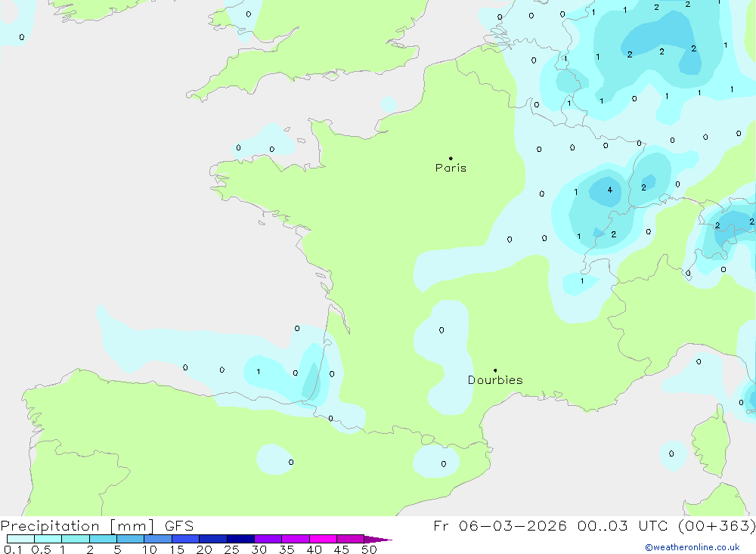Select the 35–40 mm violet legend swatch
The width and height of the screenshot is (756, 554).
(296, 539)
